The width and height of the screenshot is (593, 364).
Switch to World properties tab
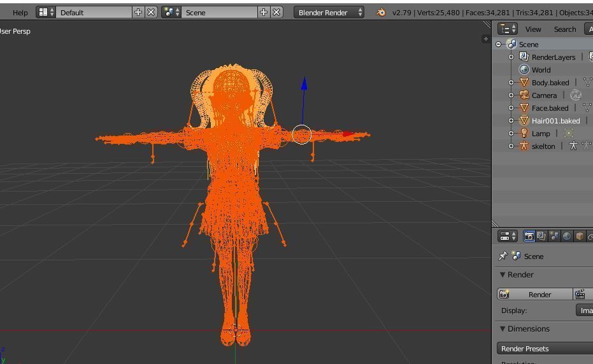coord(566,236)
